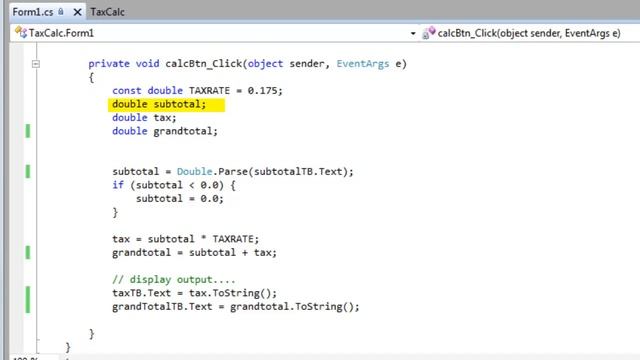This screenshot has width=640, height=360.
Task: Open the TaxCalc tab
Action: pos(107,12)
